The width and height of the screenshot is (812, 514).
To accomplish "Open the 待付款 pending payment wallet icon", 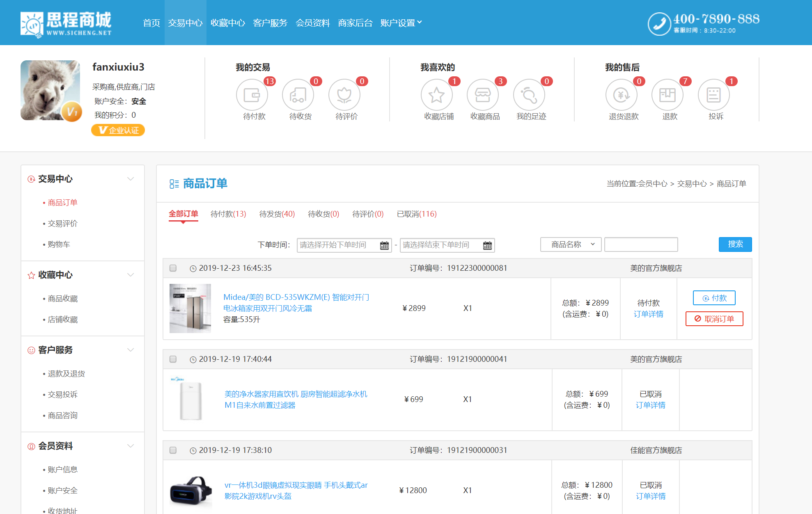I will tap(252, 95).
